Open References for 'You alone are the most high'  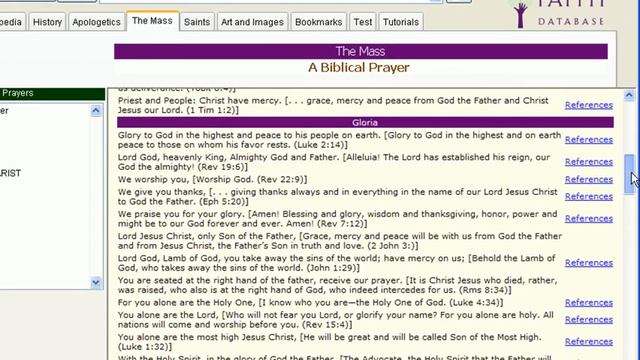point(589,342)
